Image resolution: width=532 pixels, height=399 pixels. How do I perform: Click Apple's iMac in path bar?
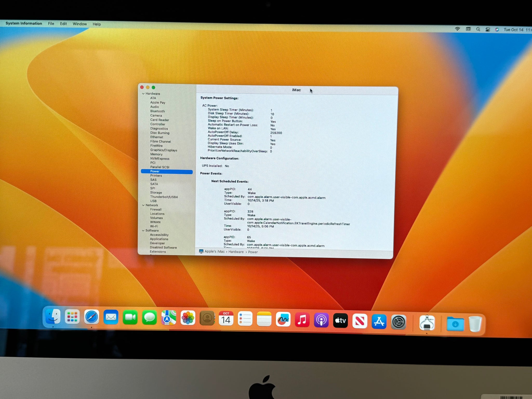[x=214, y=251]
